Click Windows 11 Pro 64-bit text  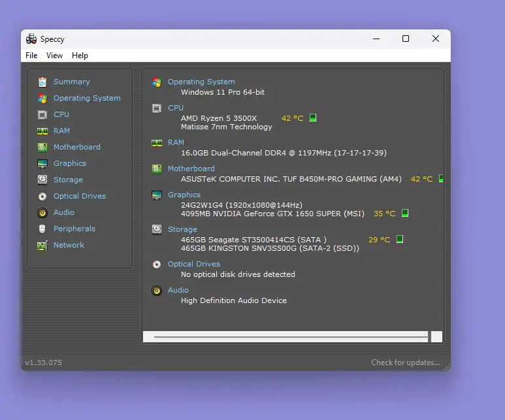223,92
